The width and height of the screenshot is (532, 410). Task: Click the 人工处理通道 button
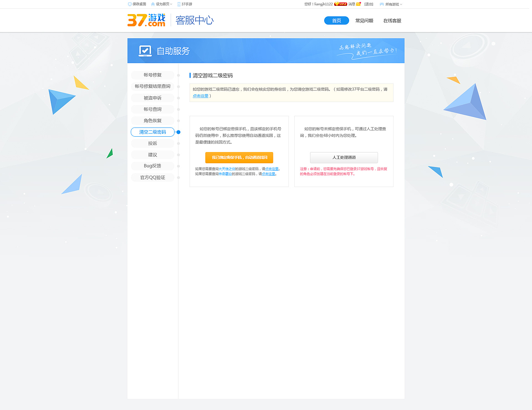(x=344, y=157)
